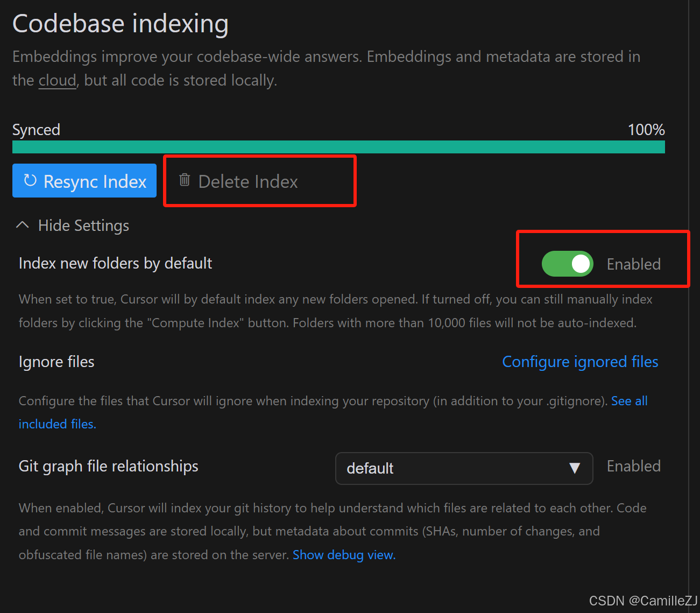
Task: Open the Show debug view link
Action: pyautogui.click(x=344, y=555)
